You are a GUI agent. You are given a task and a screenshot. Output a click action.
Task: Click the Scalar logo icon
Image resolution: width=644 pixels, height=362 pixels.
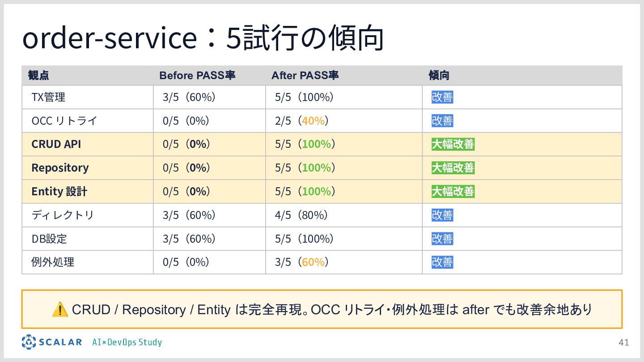tap(29, 342)
